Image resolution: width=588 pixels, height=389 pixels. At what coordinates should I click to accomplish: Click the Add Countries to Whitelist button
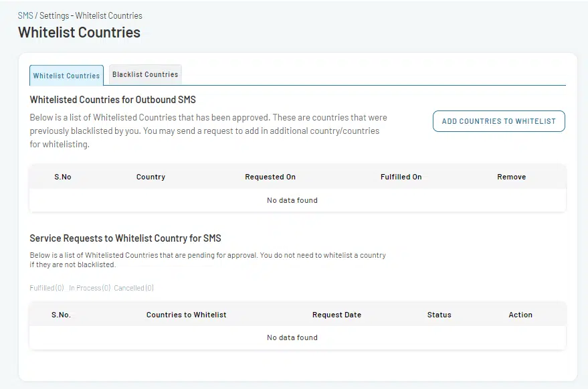499,121
